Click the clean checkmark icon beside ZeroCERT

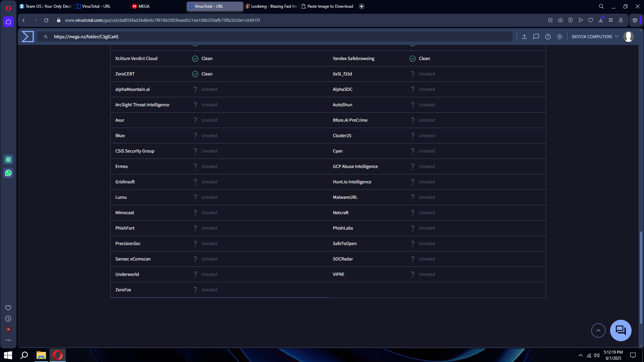click(x=195, y=74)
